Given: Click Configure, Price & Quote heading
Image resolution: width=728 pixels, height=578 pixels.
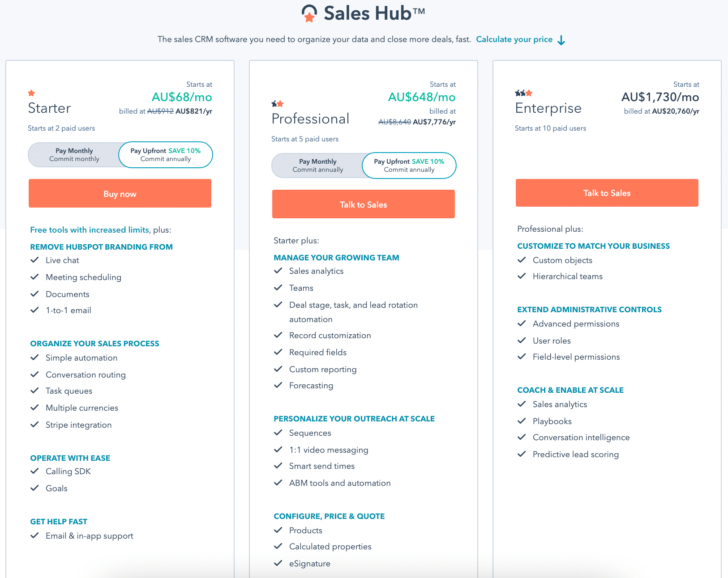Looking at the screenshot, I should [329, 516].
